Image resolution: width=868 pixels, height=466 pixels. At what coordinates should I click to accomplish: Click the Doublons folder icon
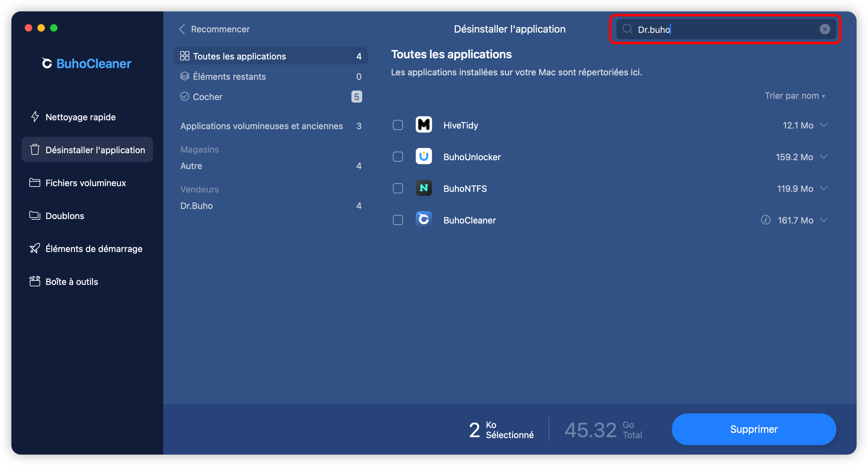(x=35, y=215)
